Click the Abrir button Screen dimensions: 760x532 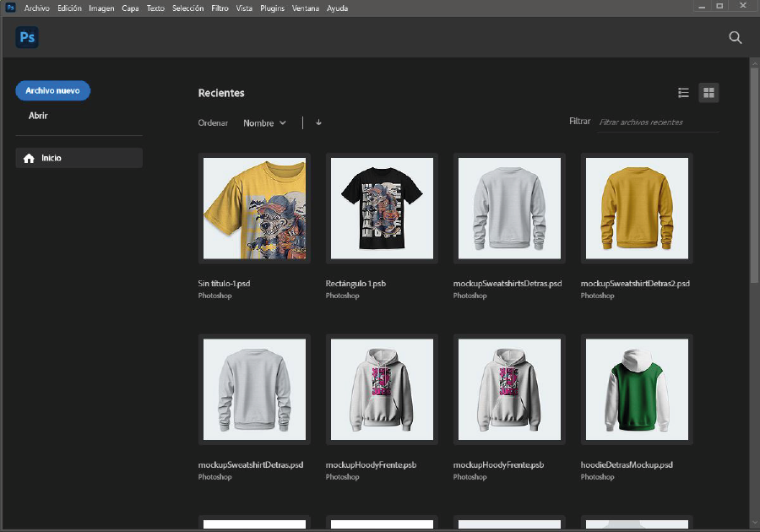[x=38, y=116]
